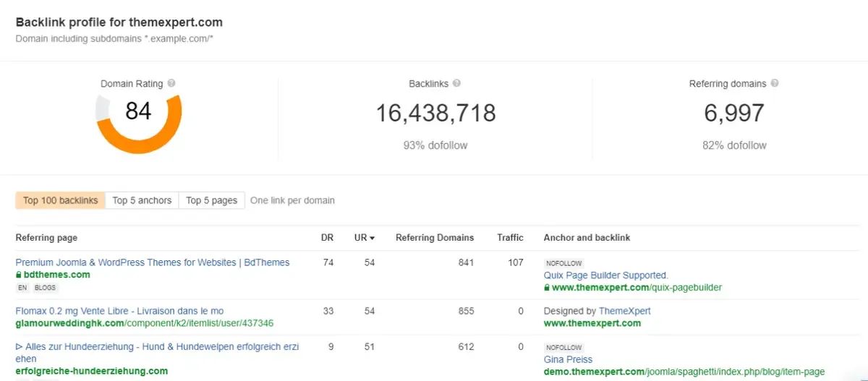Screen dimensions: 868x381
Task: Click the Quix Page Builder Supported anchor link
Action: 605,275
